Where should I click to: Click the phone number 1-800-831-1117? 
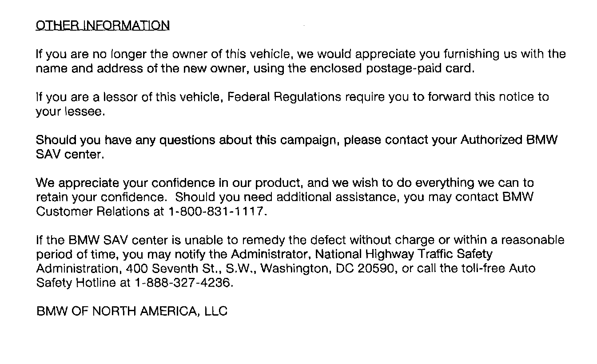pos(217,212)
